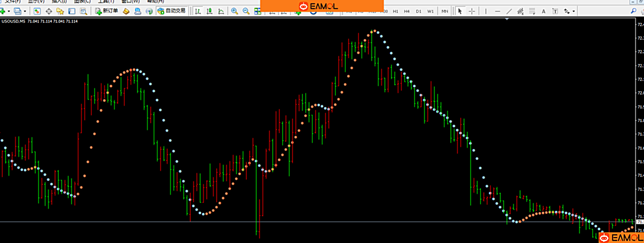Open the Market Watch window icon
This screenshot has width=644, height=243.
(x=37, y=12)
